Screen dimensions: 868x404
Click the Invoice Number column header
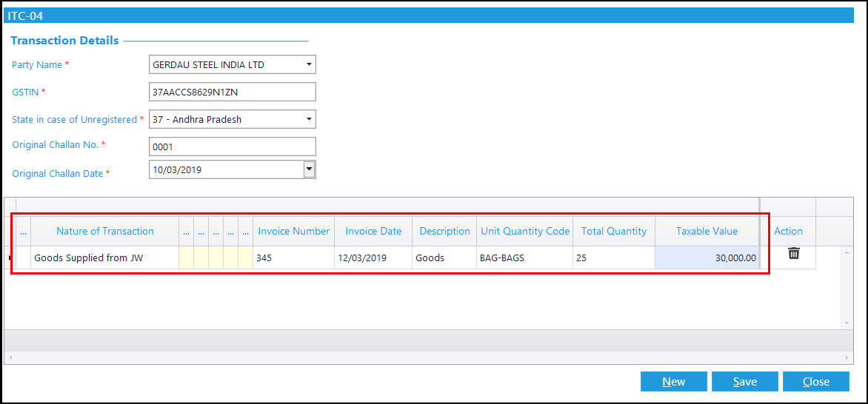point(293,231)
